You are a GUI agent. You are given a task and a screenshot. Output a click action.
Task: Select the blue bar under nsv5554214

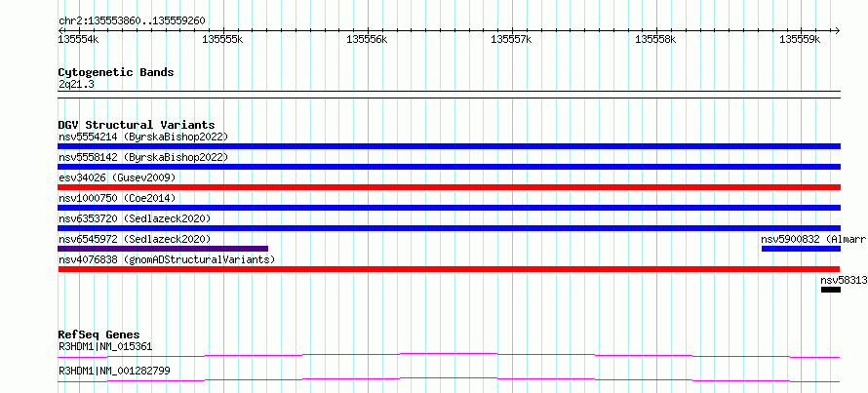tap(449, 146)
